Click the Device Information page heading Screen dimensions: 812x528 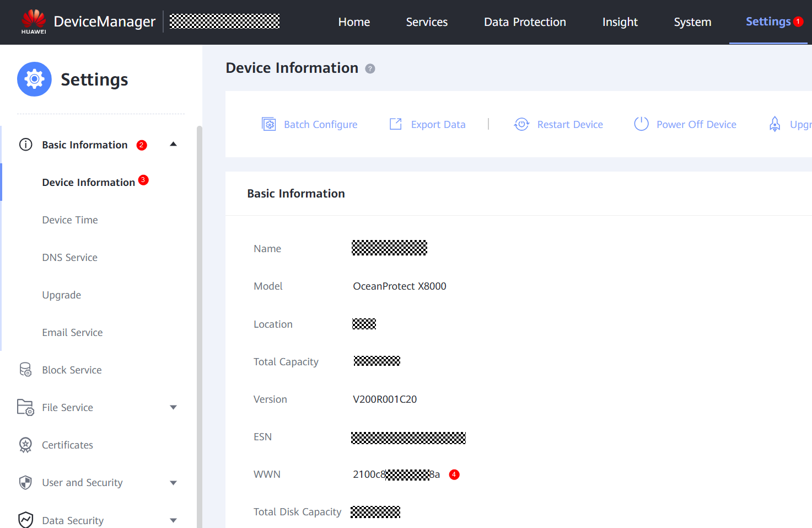[x=292, y=68]
